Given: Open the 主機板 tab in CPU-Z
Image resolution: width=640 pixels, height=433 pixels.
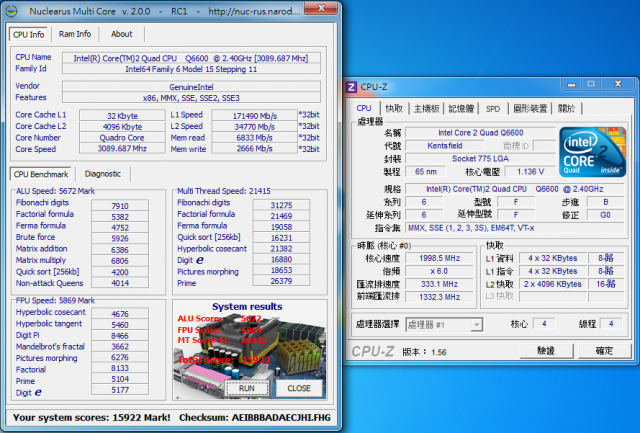Looking at the screenshot, I should click(x=426, y=109).
